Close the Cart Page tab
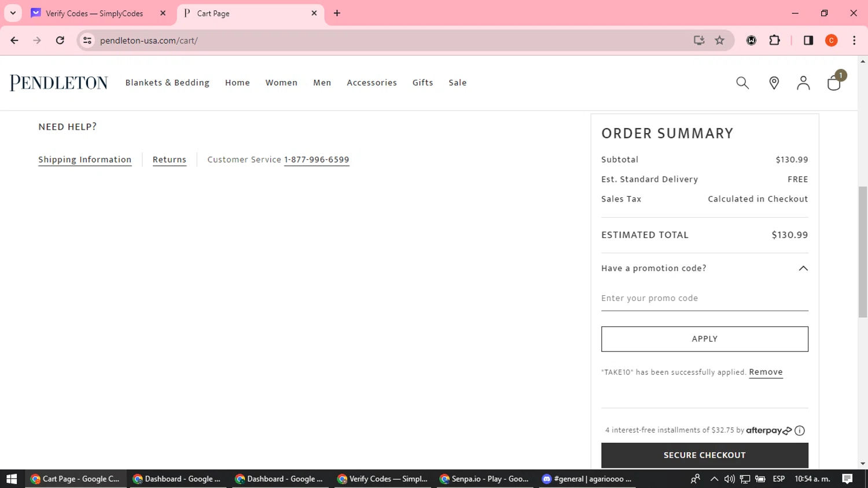 click(314, 13)
